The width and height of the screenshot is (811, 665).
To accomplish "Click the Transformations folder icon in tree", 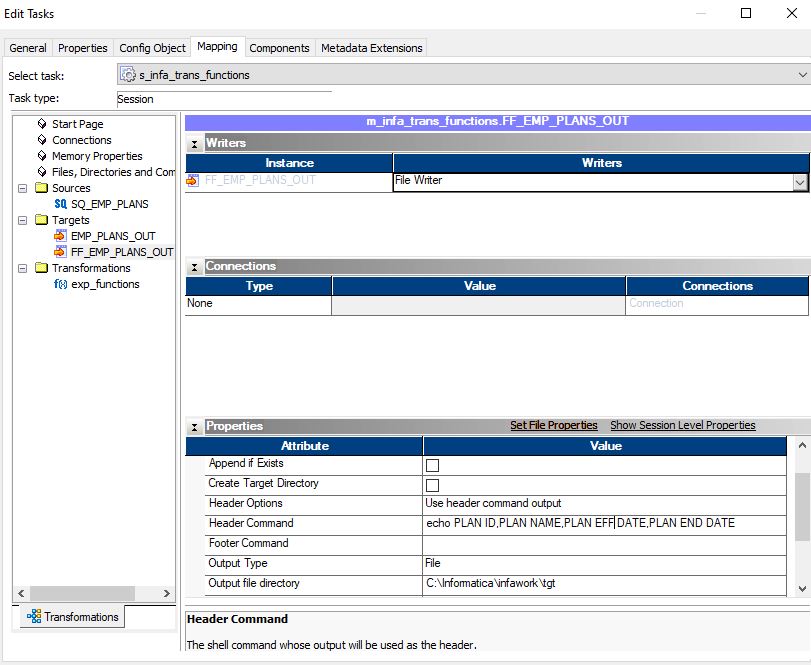I will tap(41, 267).
